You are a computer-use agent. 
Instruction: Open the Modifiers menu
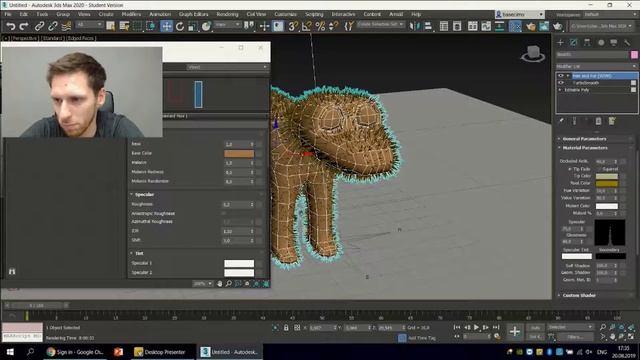click(131, 14)
